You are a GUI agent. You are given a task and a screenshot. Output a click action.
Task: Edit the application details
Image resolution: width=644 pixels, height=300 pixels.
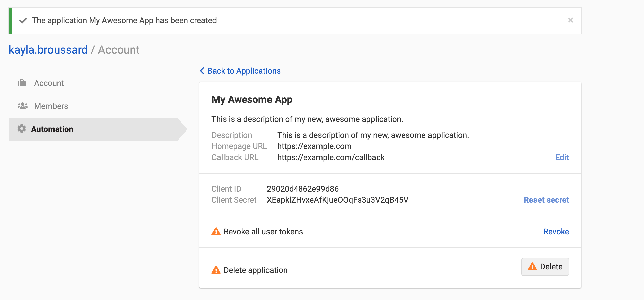(562, 157)
